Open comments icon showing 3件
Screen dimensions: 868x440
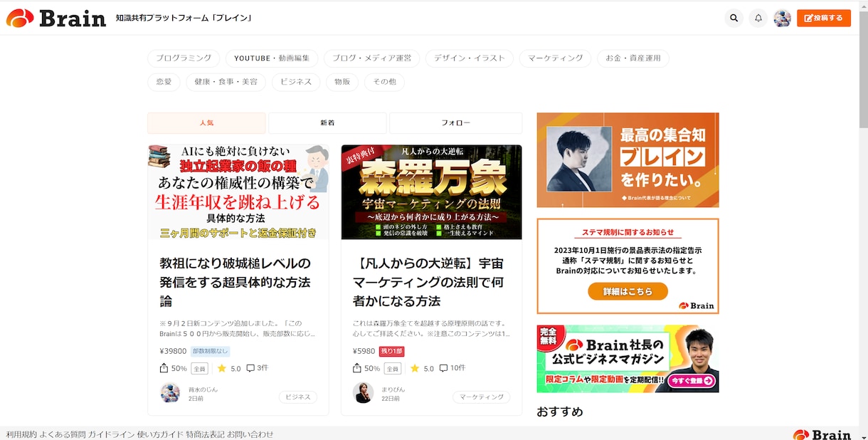pos(250,368)
